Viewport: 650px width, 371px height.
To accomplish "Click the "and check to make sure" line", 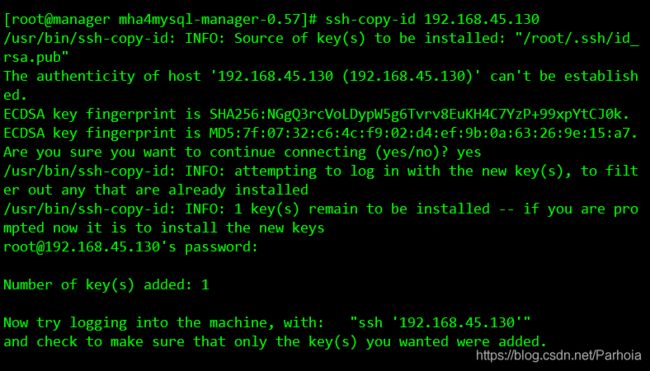I will coord(274,342).
